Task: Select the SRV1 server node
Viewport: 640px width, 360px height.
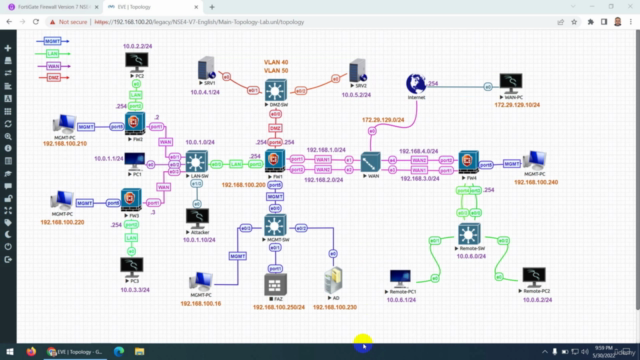Action: pyautogui.click(x=207, y=68)
